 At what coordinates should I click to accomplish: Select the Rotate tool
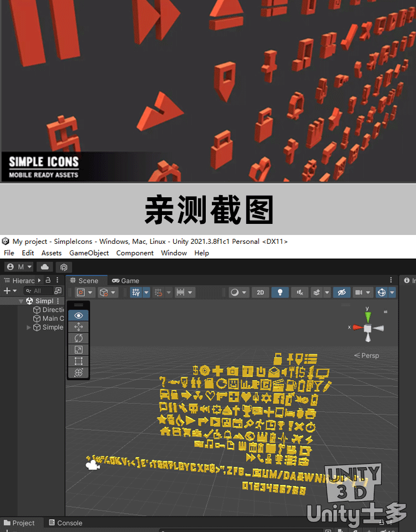[78, 338]
